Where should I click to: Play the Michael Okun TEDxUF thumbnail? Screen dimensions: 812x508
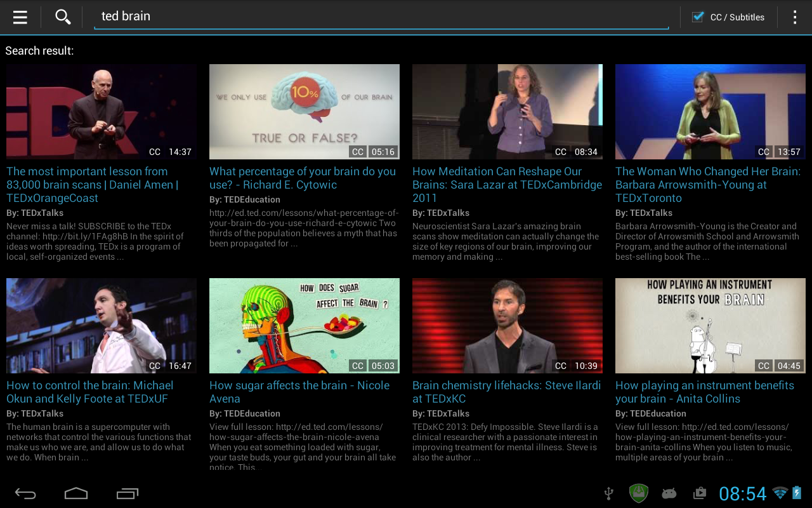[x=101, y=326]
